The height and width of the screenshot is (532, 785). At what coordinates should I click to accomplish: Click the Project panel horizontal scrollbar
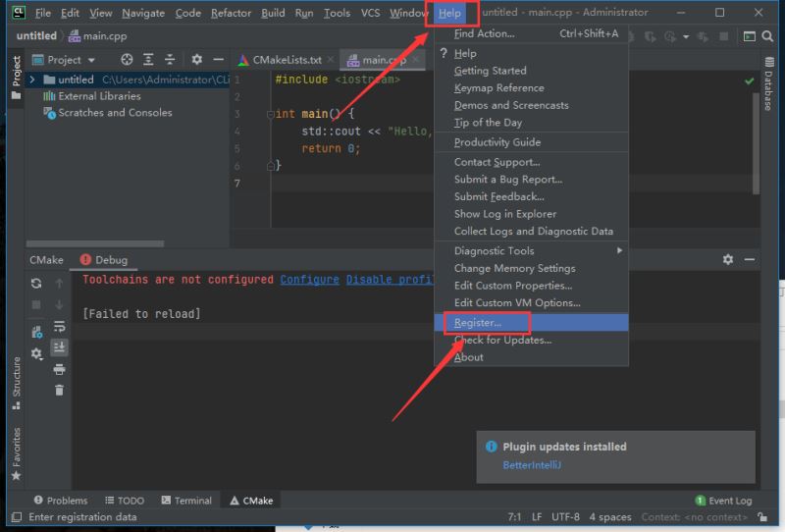point(94,244)
